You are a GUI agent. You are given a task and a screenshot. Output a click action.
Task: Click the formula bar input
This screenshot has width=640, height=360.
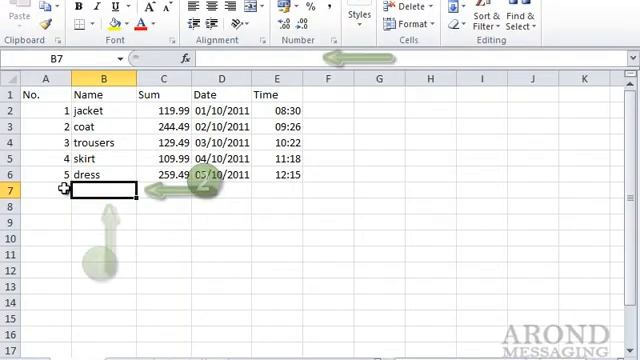(x=411, y=59)
